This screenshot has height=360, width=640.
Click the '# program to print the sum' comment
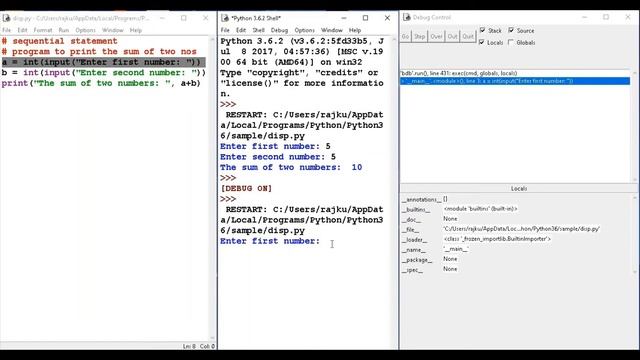[99, 52]
